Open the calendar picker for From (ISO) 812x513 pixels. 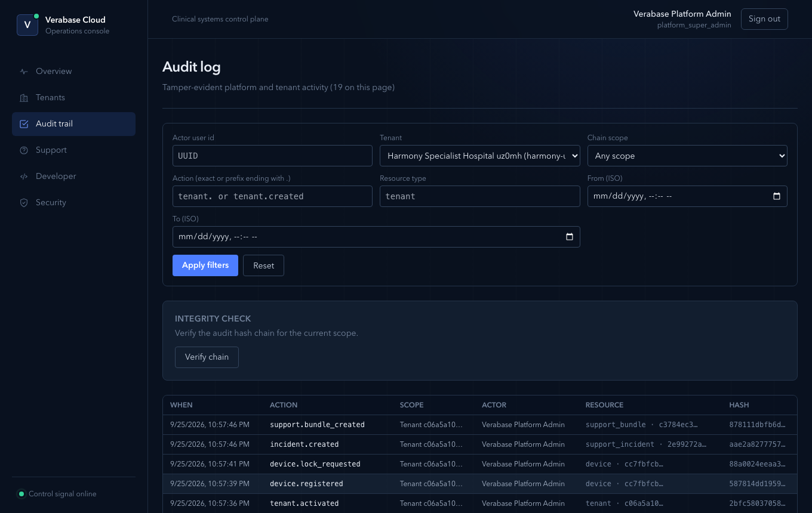(x=776, y=196)
